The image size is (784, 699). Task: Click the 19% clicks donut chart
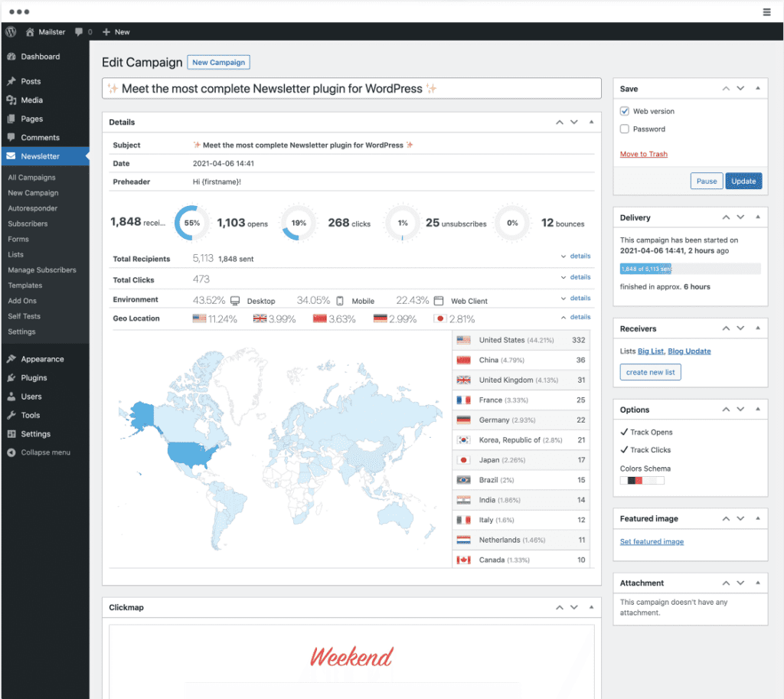[299, 223]
